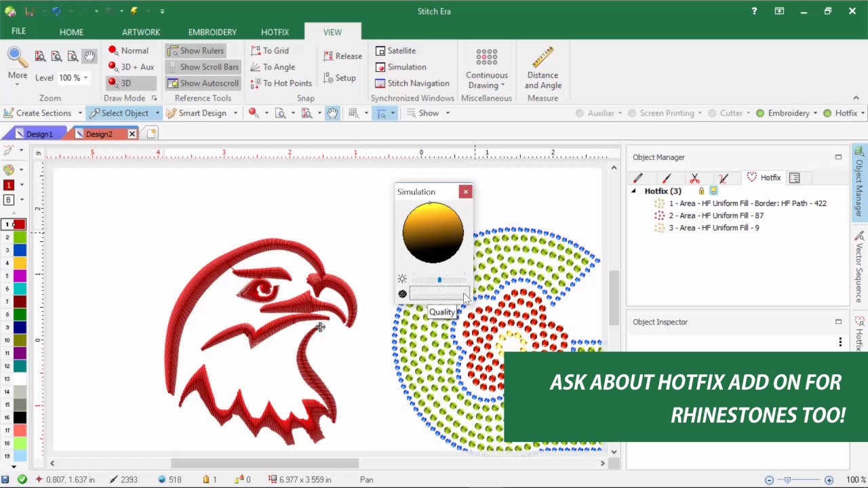Open Create Sections dropdown arrow

(79, 113)
